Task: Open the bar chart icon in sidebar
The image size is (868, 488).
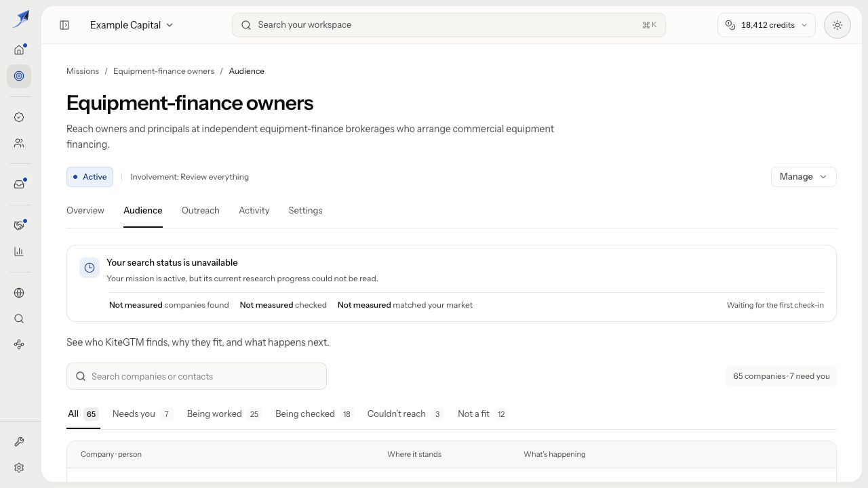Action: tap(19, 251)
